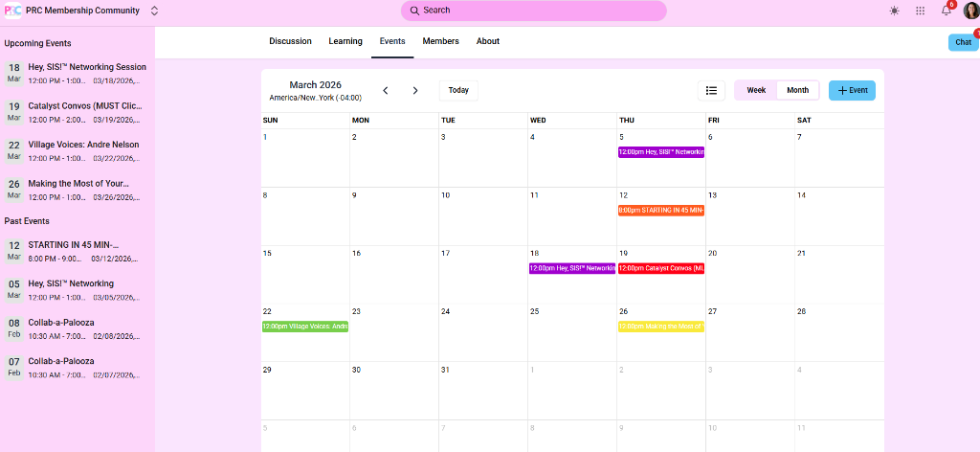
Task: Toggle the light/dark theme sun icon
Action: coord(895,11)
